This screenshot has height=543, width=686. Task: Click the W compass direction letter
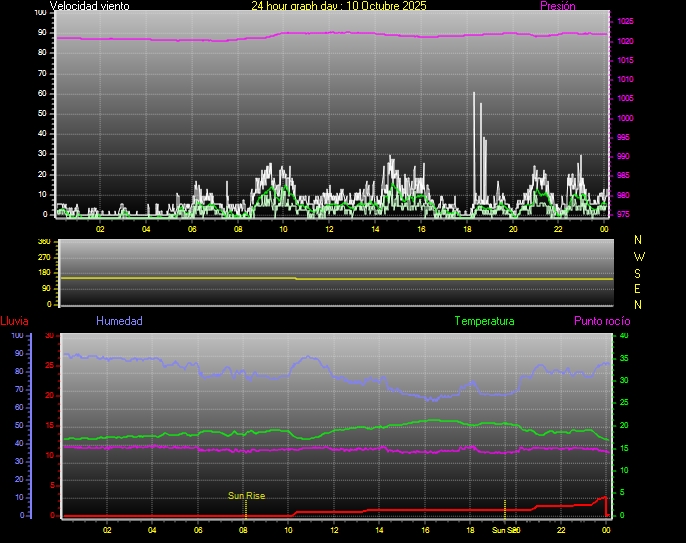pyautogui.click(x=639, y=256)
